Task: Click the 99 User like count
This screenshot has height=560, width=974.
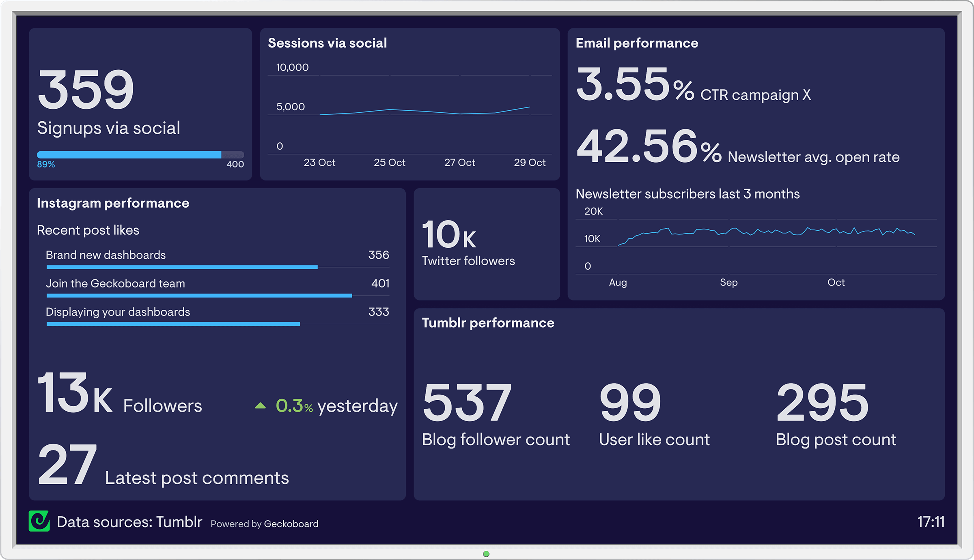Action: [630, 403]
